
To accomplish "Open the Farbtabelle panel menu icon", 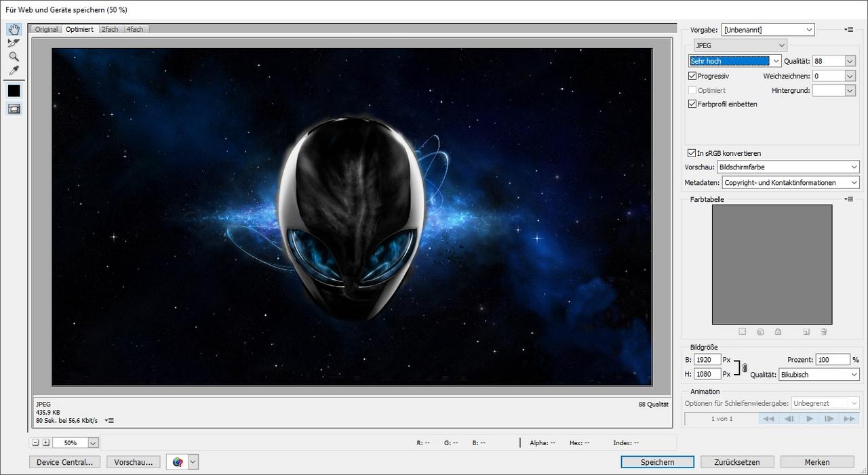I will [848, 199].
